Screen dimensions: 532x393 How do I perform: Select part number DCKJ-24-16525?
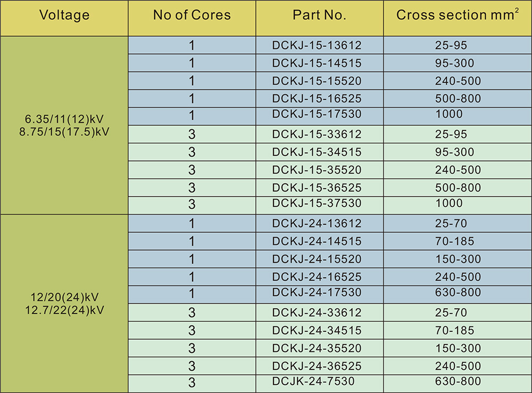(x=317, y=277)
